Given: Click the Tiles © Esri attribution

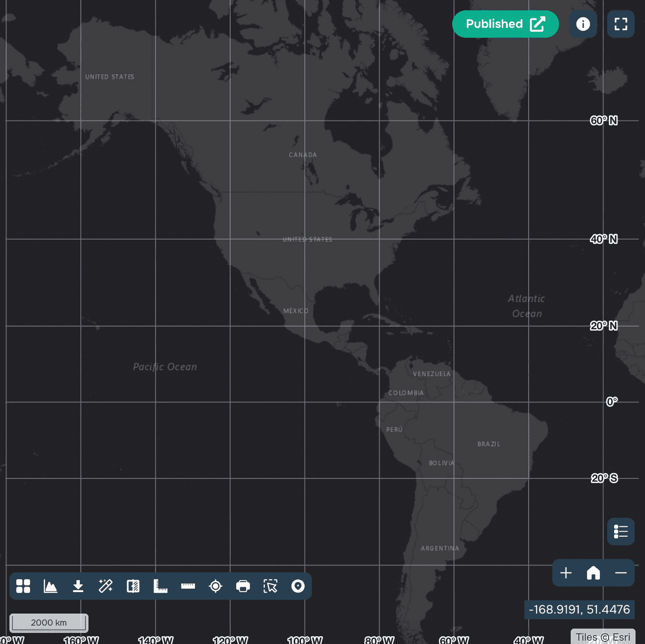Looking at the screenshot, I should 602,637.
